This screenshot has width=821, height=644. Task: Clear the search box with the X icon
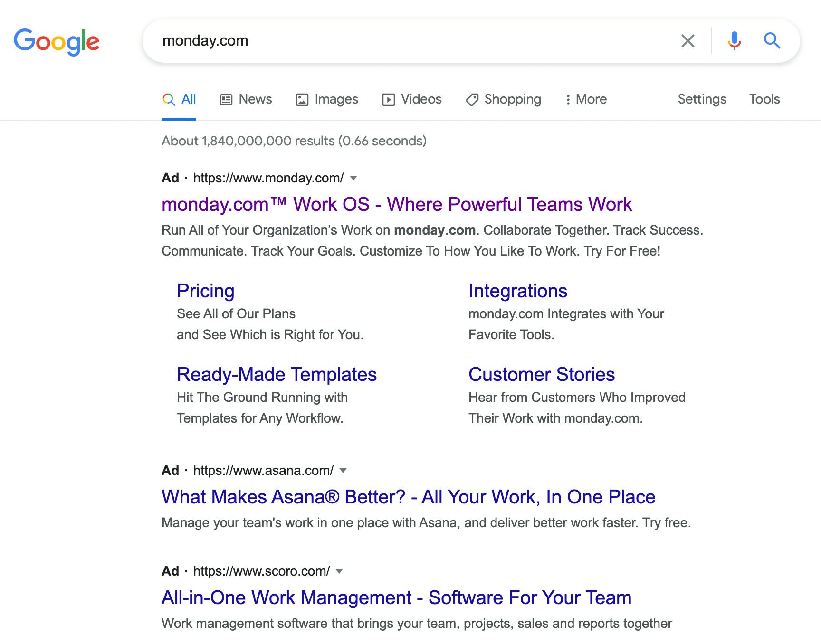(687, 41)
